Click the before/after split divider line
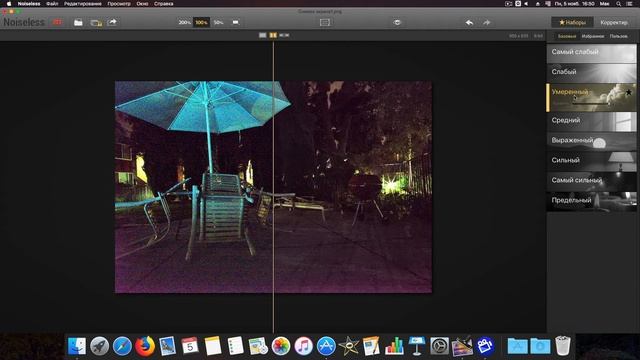This screenshot has width=640, height=360. (x=273, y=187)
